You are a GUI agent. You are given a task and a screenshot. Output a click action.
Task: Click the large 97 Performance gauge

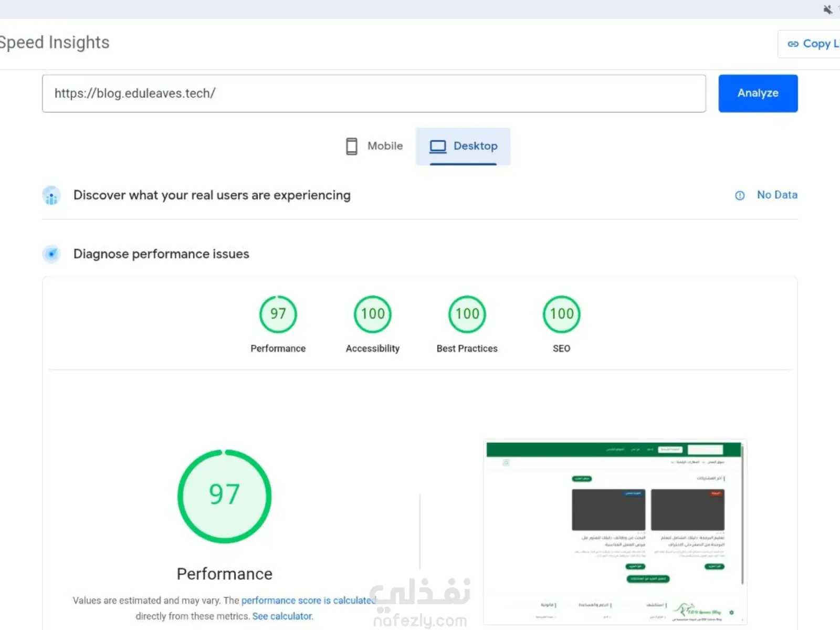[225, 496]
